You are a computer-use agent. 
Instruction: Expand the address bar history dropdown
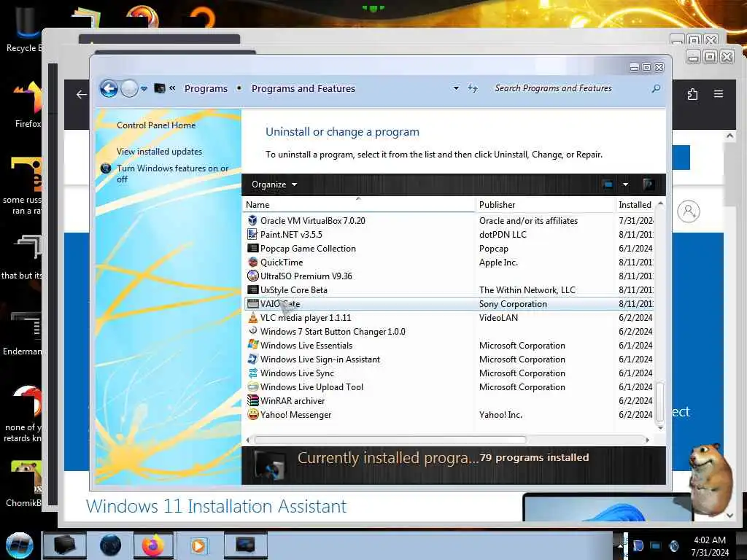[456, 88]
